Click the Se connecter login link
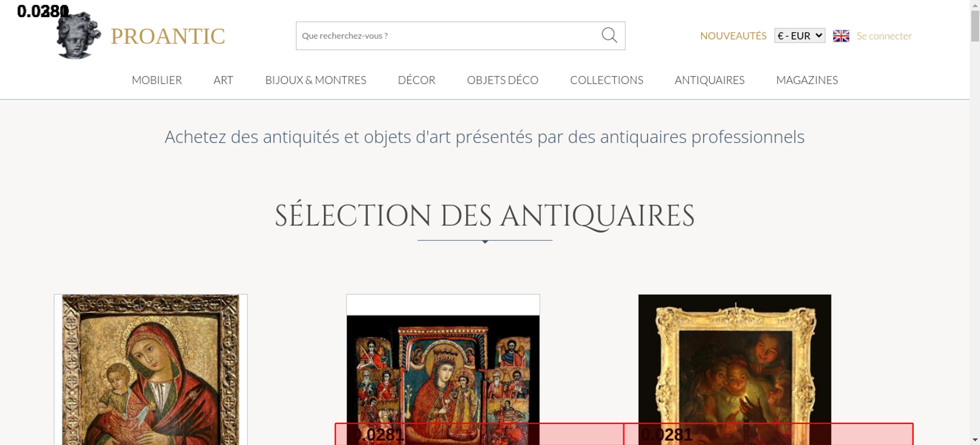The height and width of the screenshot is (445, 980). click(884, 36)
